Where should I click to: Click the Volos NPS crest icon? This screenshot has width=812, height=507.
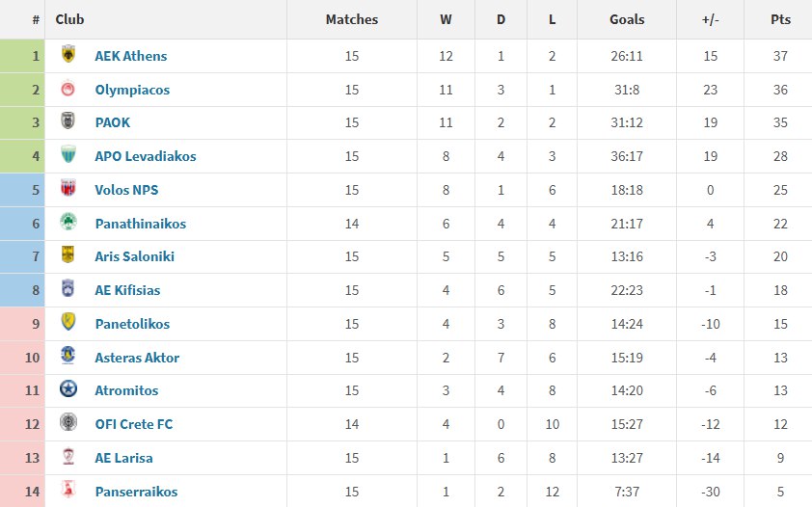(68, 189)
